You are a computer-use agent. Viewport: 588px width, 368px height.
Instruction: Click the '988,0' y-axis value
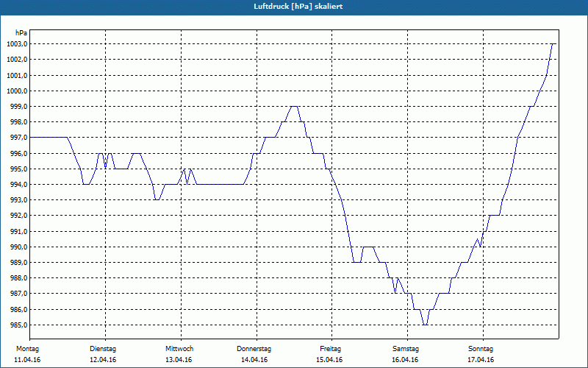[18, 278]
